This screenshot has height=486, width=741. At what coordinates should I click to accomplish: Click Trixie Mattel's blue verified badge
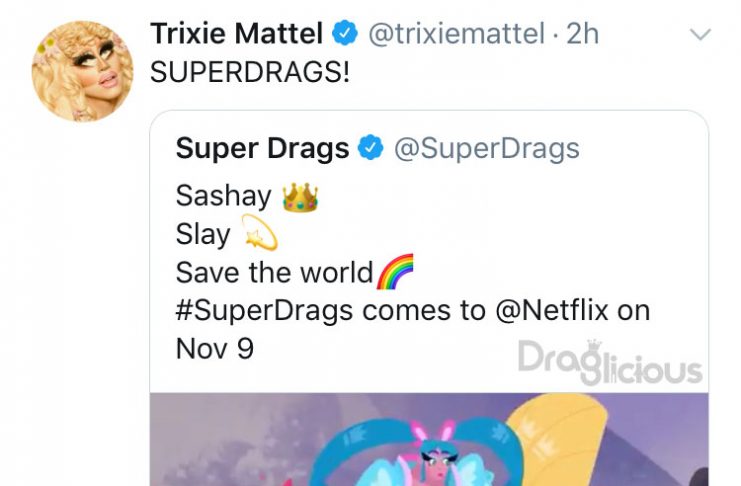[345, 33]
